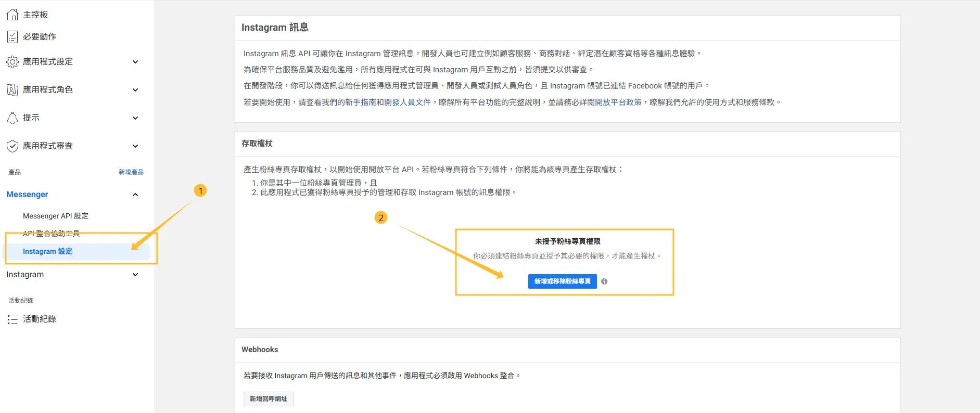980x413 pixels.
Task: Open the 開放平台政策 link
Action: [618, 102]
